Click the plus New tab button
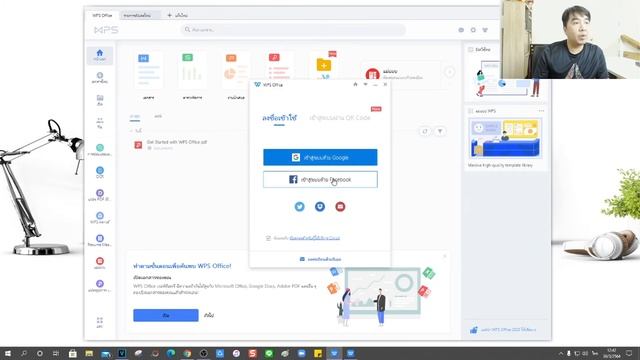640x360 pixels. click(177, 15)
